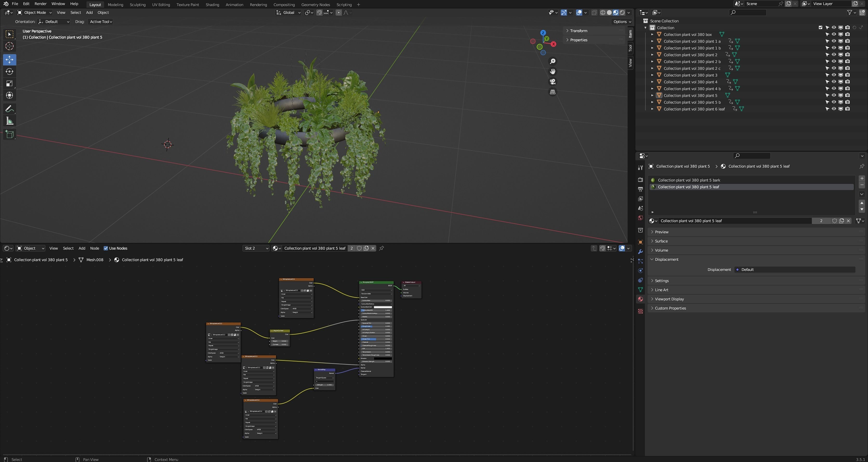Open the Modifiers wrench properties tab
Screen dimensions: 868x462
coord(640,251)
